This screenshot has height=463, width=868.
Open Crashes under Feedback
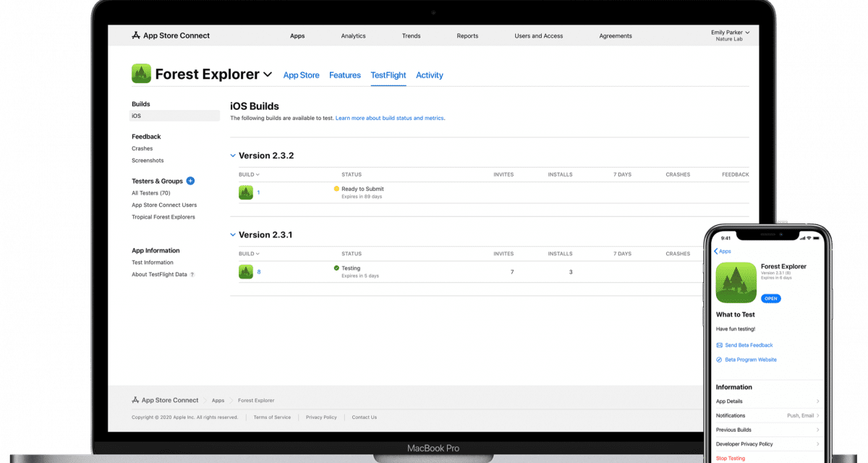tap(142, 148)
